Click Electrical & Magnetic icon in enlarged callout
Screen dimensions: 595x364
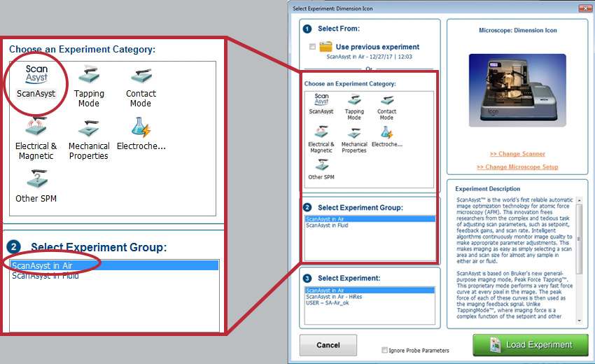coord(36,127)
